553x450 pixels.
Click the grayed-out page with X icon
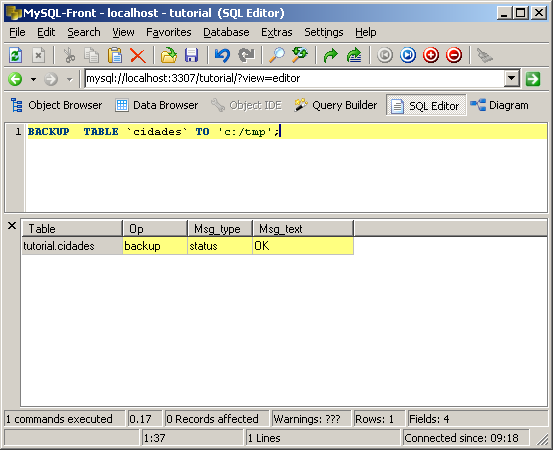(x=38, y=55)
